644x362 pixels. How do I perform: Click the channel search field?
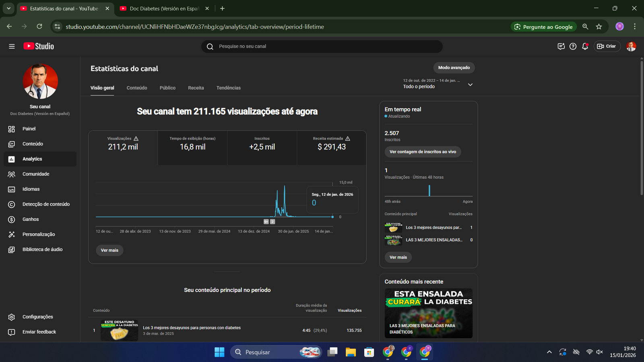[322, 46]
